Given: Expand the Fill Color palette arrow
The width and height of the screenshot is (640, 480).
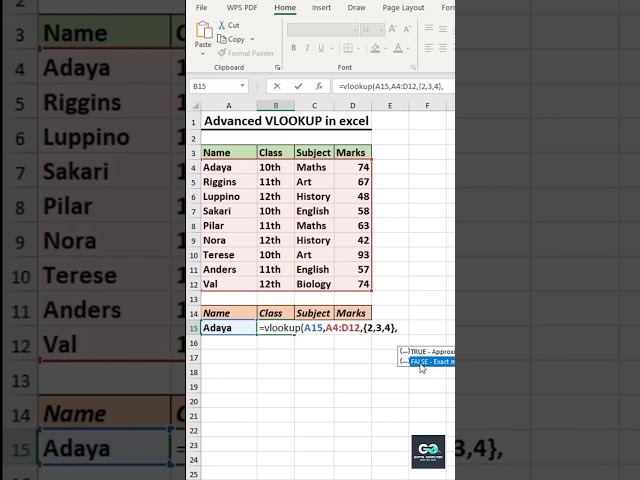Looking at the screenshot, I should click(385, 48).
